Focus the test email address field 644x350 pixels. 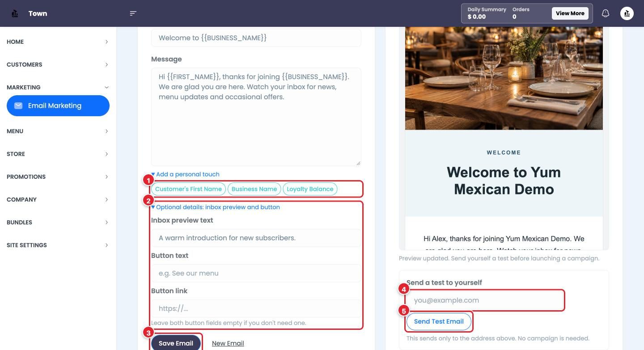pyautogui.click(x=485, y=300)
